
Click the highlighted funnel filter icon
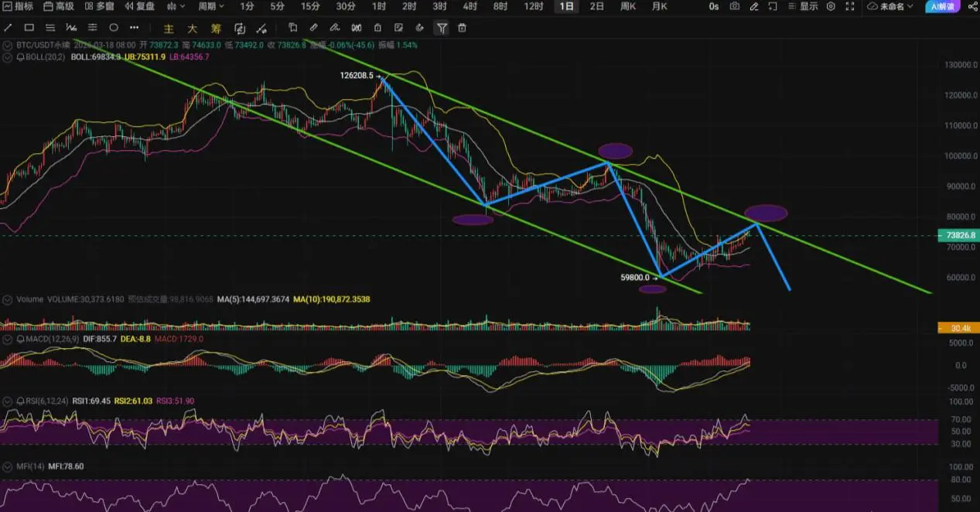(441, 28)
